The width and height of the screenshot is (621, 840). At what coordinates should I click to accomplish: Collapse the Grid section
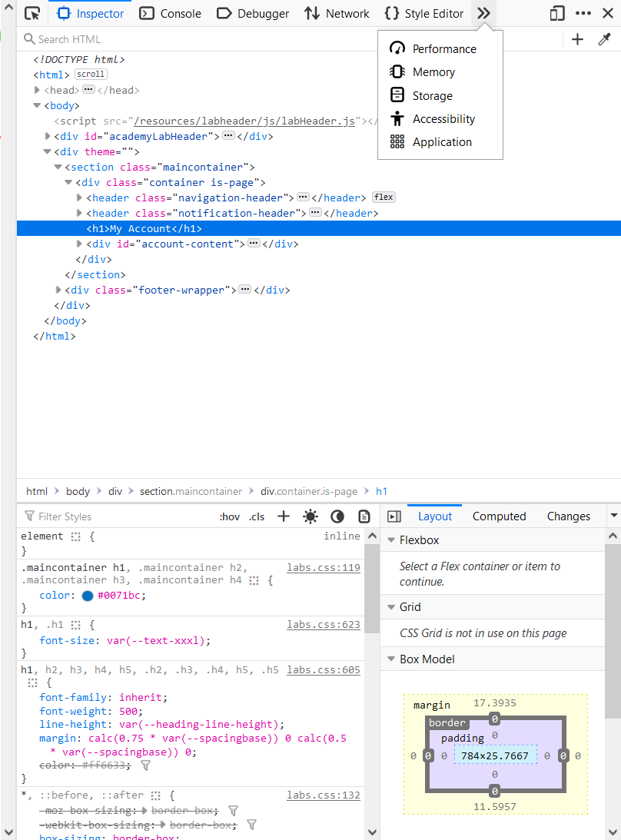[391, 607]
